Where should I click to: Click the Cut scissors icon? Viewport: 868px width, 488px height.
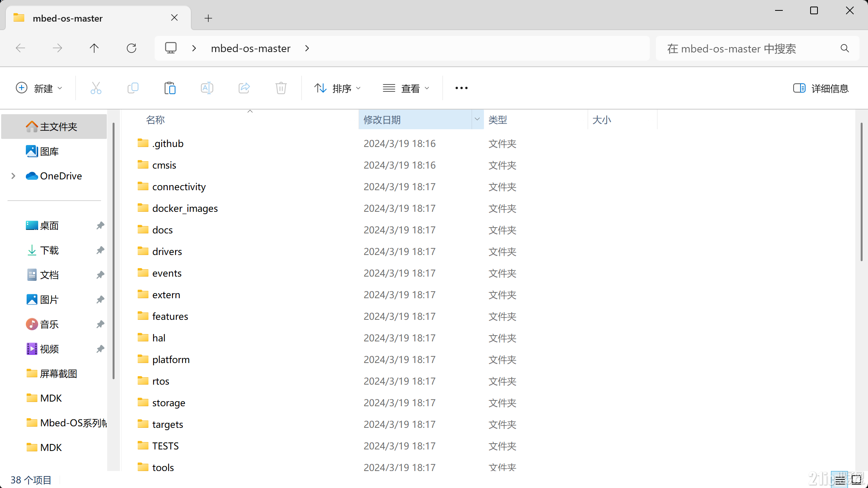click(x=96, y=88)
